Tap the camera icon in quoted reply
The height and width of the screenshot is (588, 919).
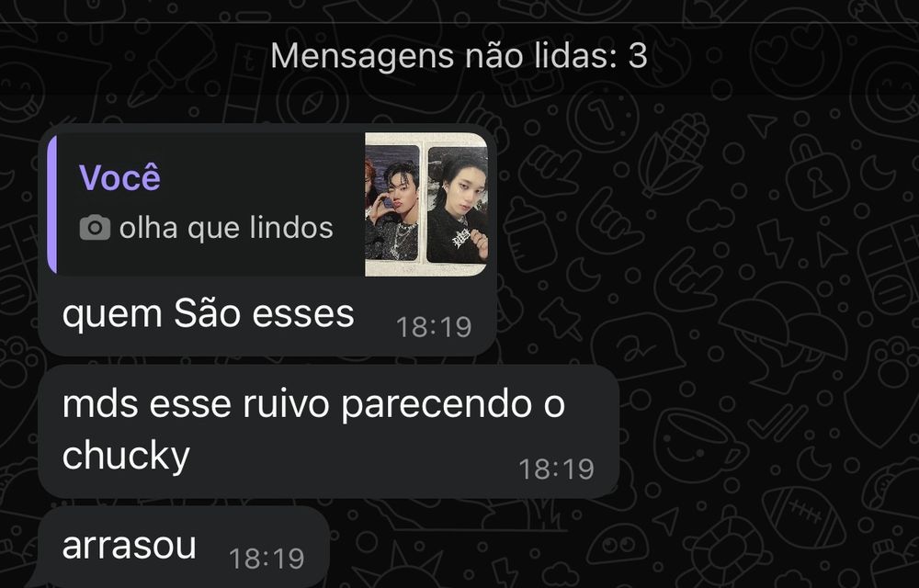95,227
